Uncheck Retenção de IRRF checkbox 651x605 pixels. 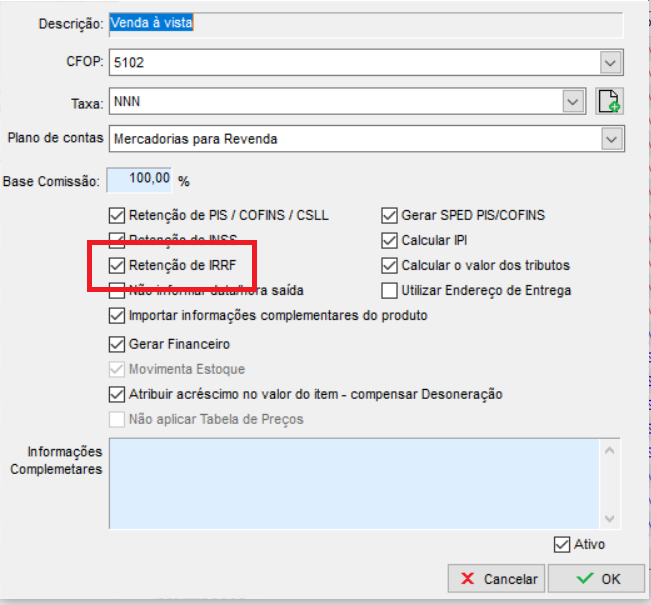(116, 265)
